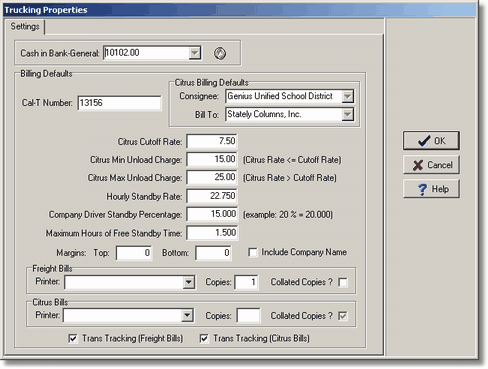Click the Cash in Bank-General account text box
This screenshot has height=369, width=488.
[x=146, y=53]
